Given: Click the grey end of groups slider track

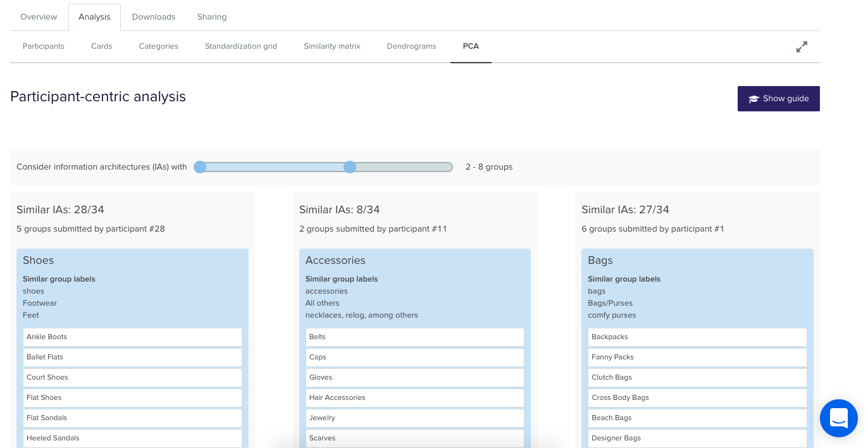Looking at the screenshot, I should [405, 167].
